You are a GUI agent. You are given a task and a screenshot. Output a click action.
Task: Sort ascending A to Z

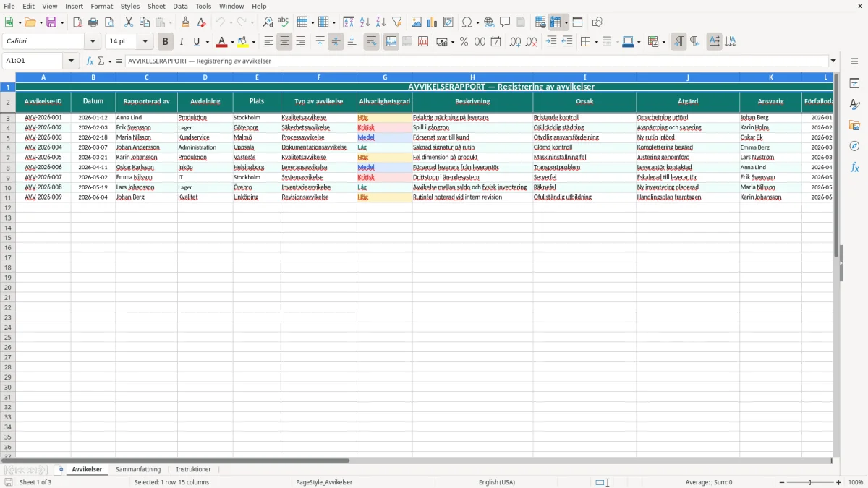365,22
